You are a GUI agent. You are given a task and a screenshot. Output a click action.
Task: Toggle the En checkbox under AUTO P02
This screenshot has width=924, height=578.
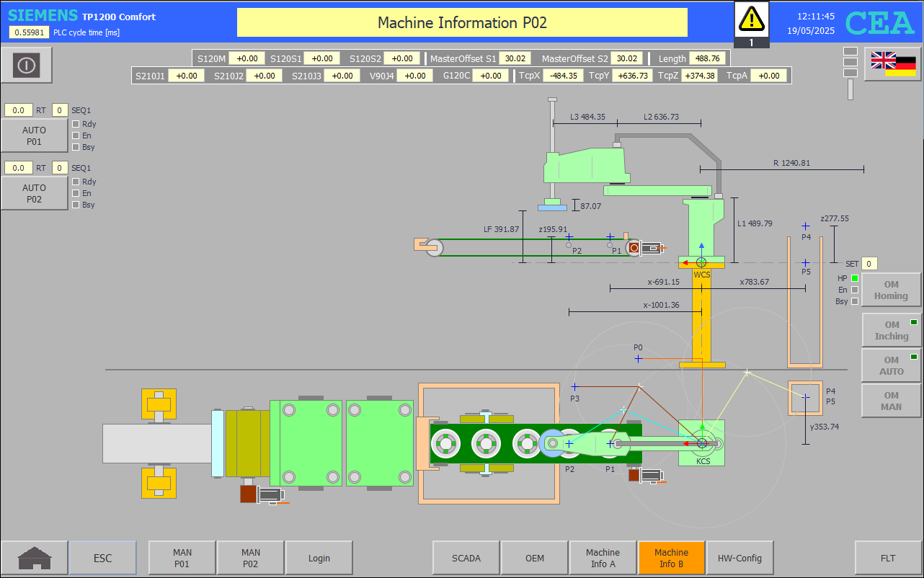coord(76,193)
